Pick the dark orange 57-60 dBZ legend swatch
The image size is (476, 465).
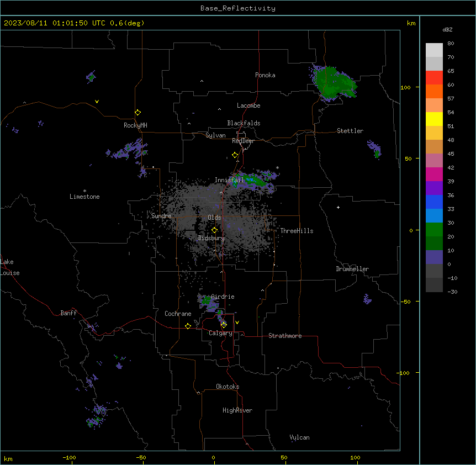coord(434,91)
